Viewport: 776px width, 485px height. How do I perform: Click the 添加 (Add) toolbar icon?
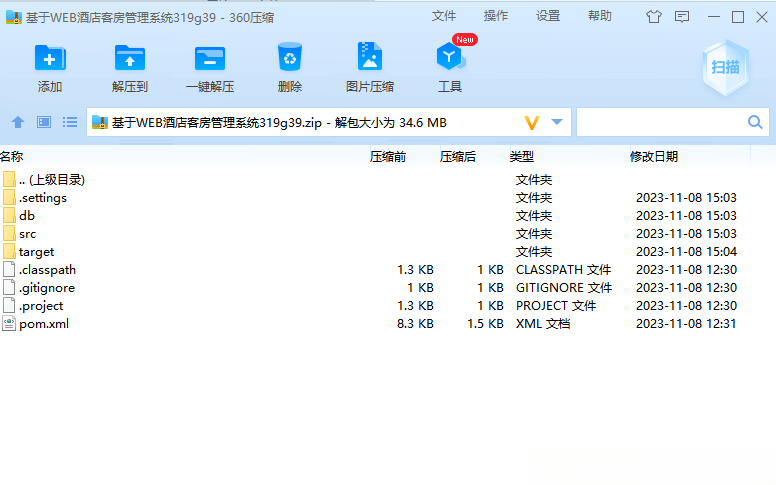[x=50, y=58]
